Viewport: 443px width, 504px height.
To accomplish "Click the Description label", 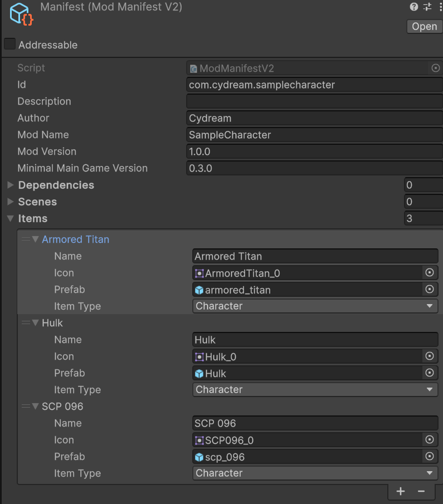I will tap(44, 101).
